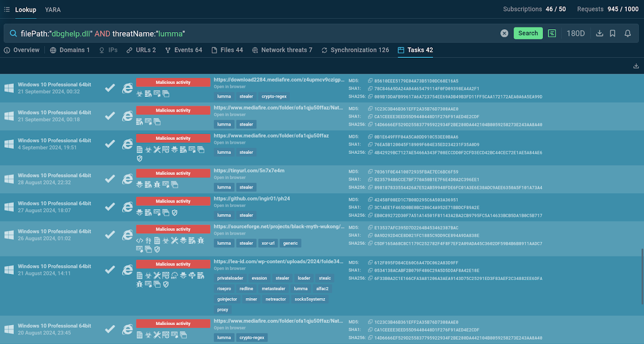Open the URLs 2 tab
644x344 pixels.
141,50
